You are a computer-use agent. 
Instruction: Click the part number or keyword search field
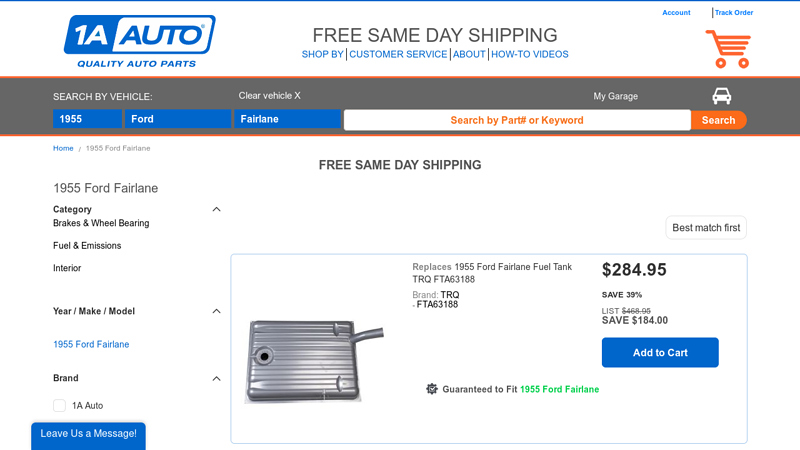click(516, 120)
